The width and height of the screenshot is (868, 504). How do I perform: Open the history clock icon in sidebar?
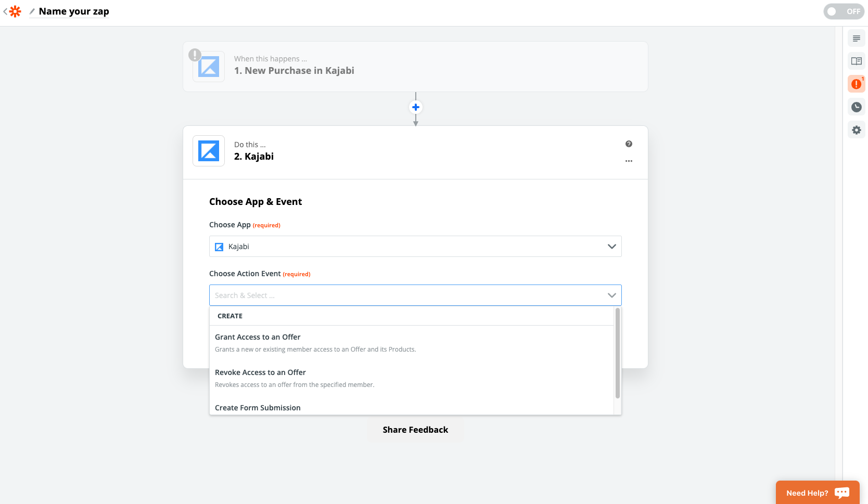tap(856, 107)
